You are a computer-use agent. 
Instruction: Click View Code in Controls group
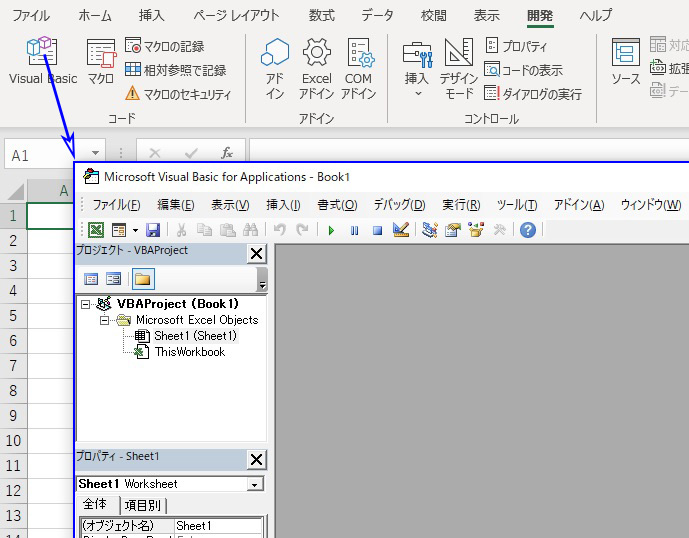tap(523, 70)
